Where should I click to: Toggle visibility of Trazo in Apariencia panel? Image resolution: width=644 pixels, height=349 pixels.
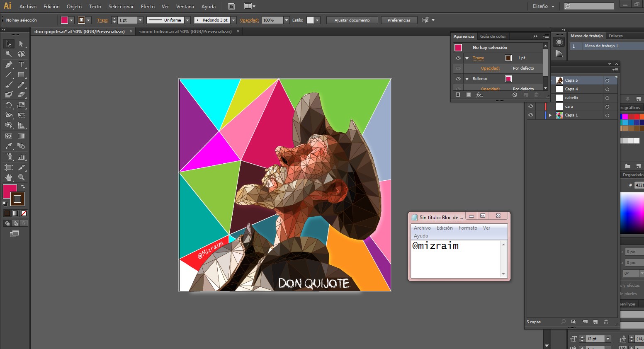(458, 58)
